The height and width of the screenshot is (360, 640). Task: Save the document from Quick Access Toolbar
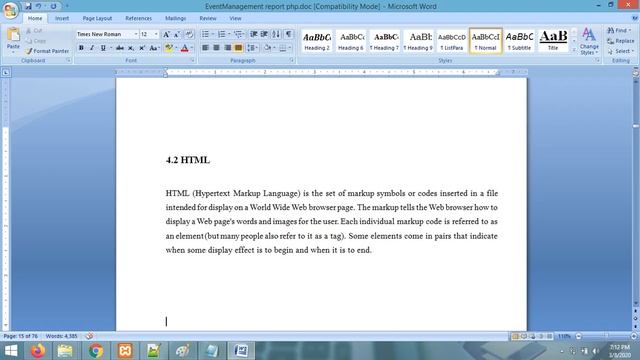coord(28,6)
